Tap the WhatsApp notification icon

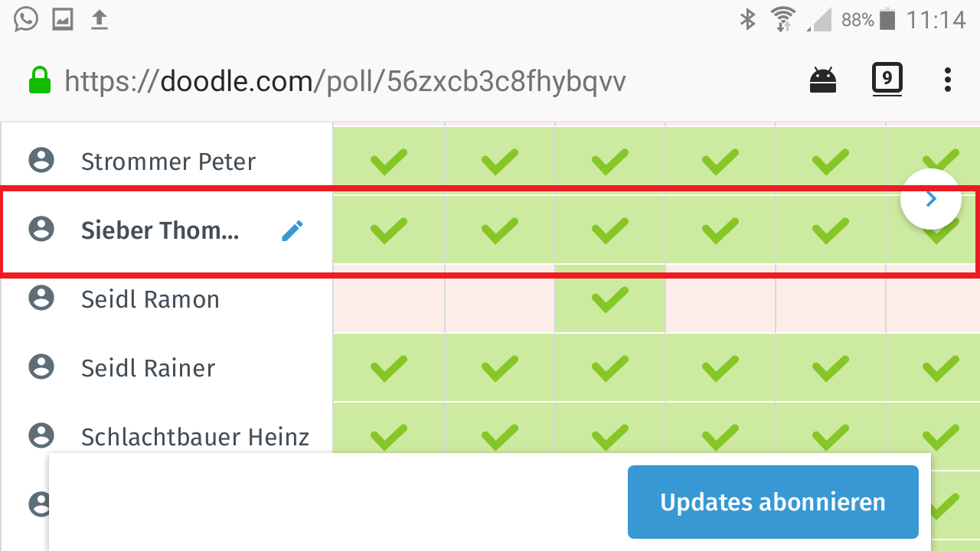click(25, 19)
